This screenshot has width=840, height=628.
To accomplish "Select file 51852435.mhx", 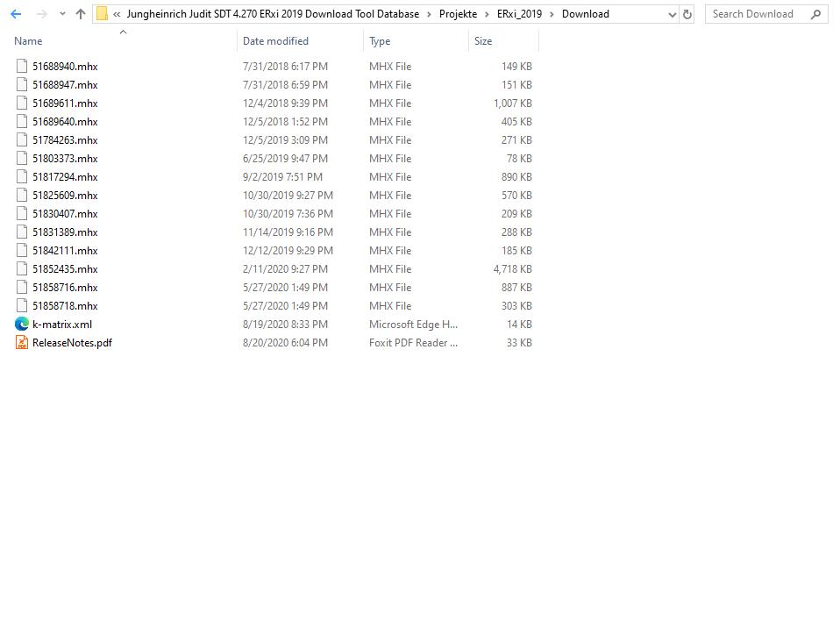I will (65, 269).
